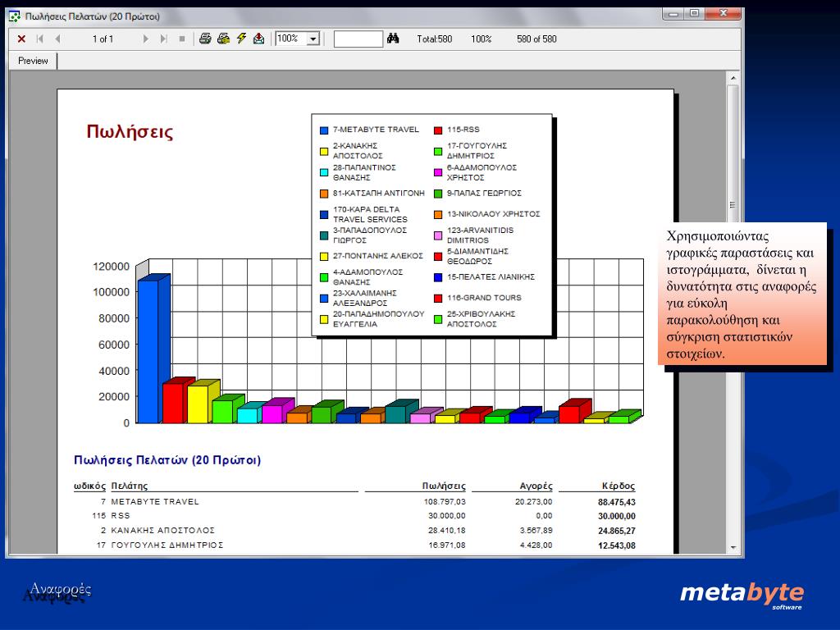Click the value 28.410,18
840x630 pixels.
[446, 531]
